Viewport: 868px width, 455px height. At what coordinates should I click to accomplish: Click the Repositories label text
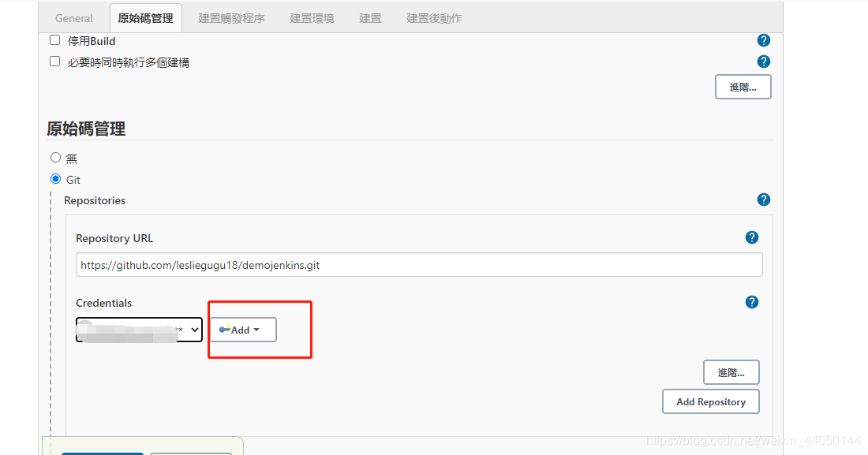click(95, 200)
